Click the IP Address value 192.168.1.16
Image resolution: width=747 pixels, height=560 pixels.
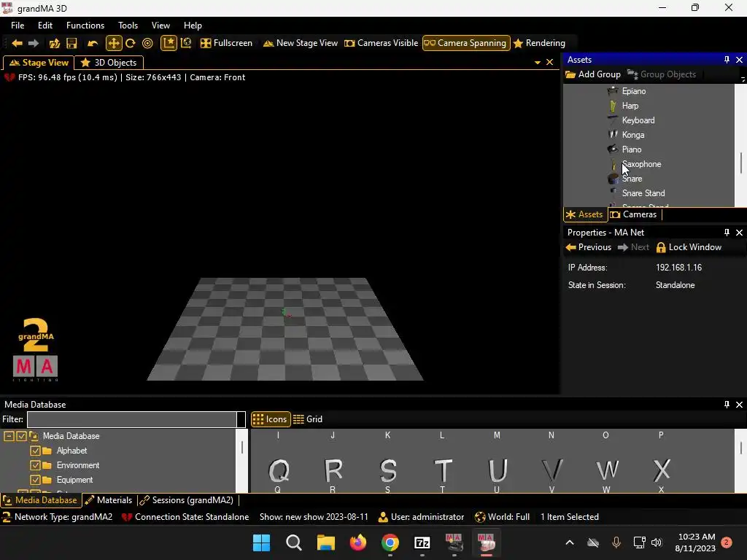678,268
